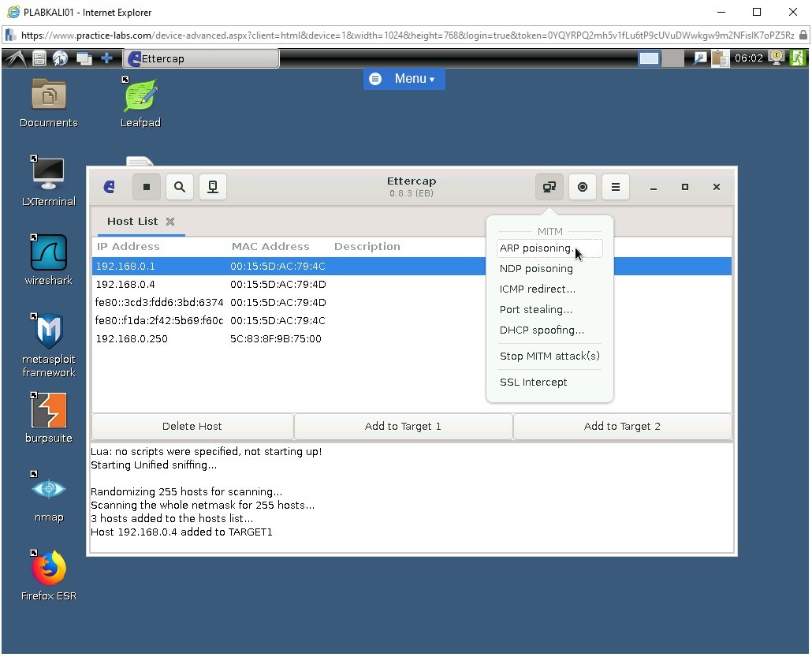Viewport: 812px width, 657px height.
Task: Open the Ettercap hamburger menu
Action: 615,187
